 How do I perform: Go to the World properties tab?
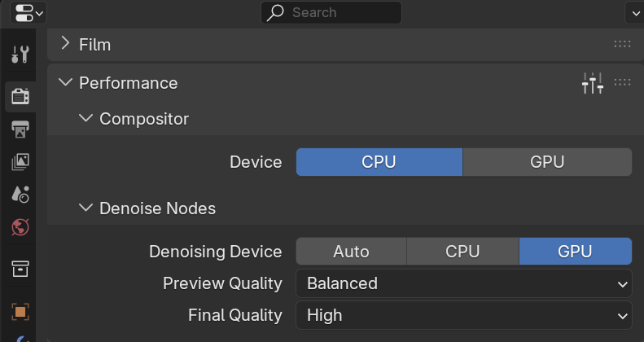click(20, 227)
